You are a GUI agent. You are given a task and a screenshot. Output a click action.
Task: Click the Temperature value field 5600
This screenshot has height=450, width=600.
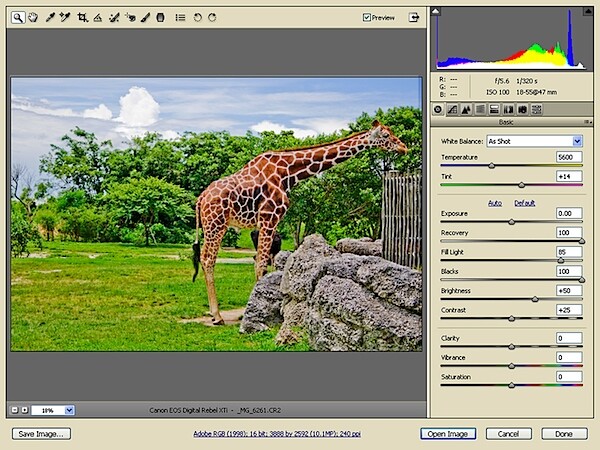(569, 157)
